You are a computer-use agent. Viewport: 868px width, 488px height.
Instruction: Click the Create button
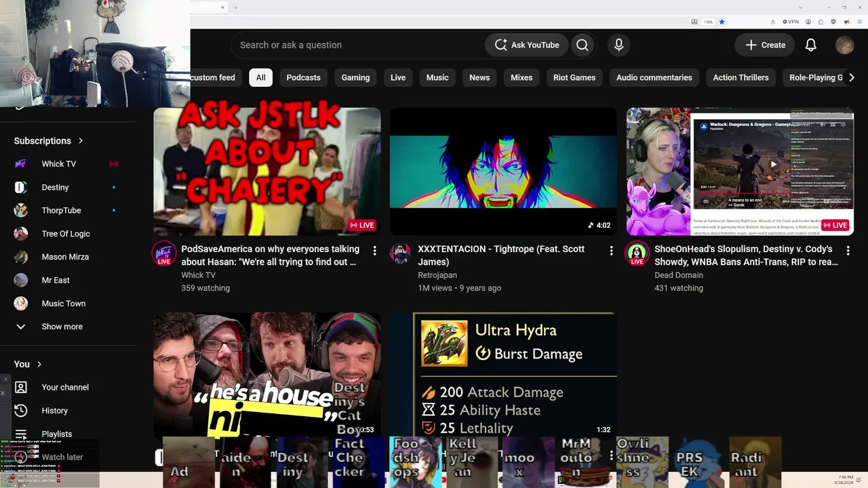pos(765,45)
